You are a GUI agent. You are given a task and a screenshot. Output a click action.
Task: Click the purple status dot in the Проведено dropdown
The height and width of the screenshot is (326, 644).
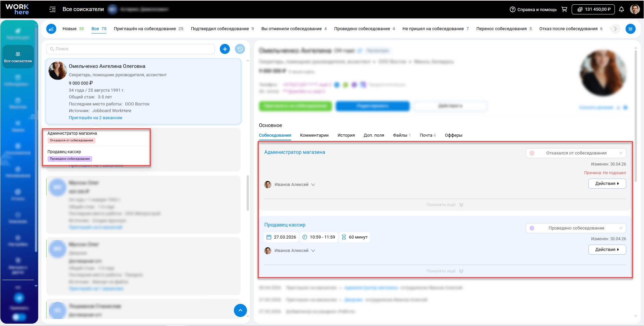(532, 228)
